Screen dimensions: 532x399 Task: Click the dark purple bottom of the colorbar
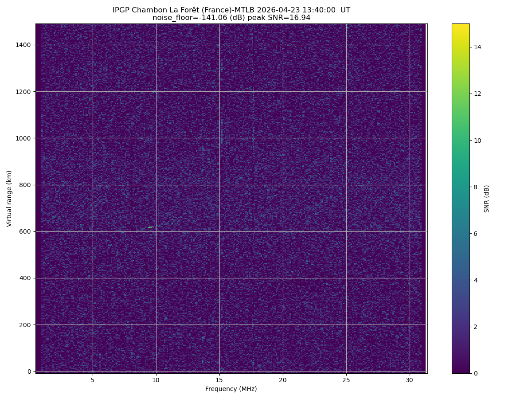(460, 371)
